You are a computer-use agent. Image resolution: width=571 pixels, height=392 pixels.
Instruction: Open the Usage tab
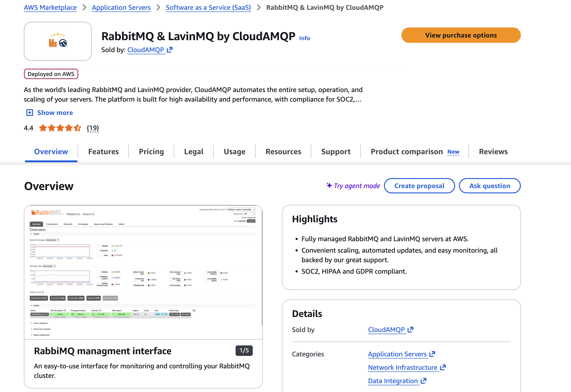[x=234, y=151]
